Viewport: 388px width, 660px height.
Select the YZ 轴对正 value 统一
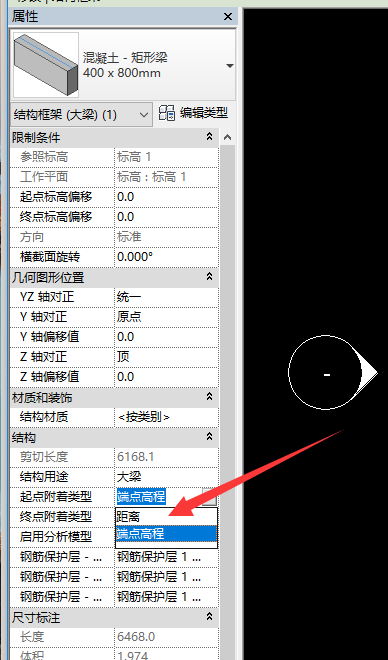[x=166, y=297]
